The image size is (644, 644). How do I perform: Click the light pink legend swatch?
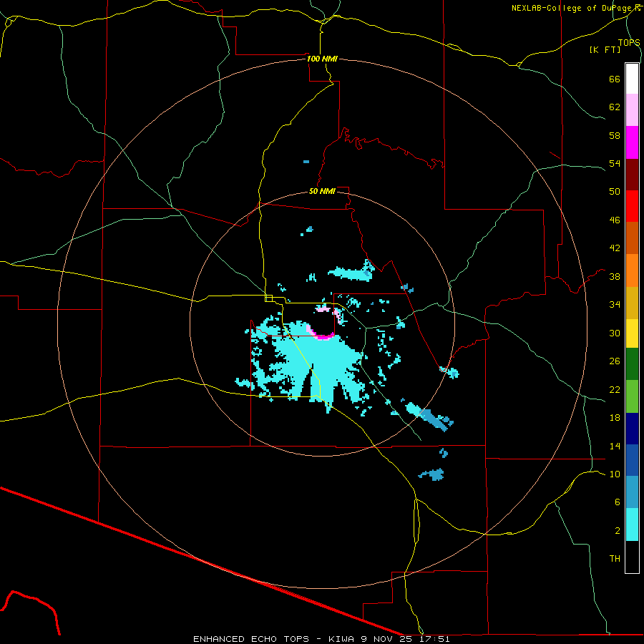tap(632, 109)
